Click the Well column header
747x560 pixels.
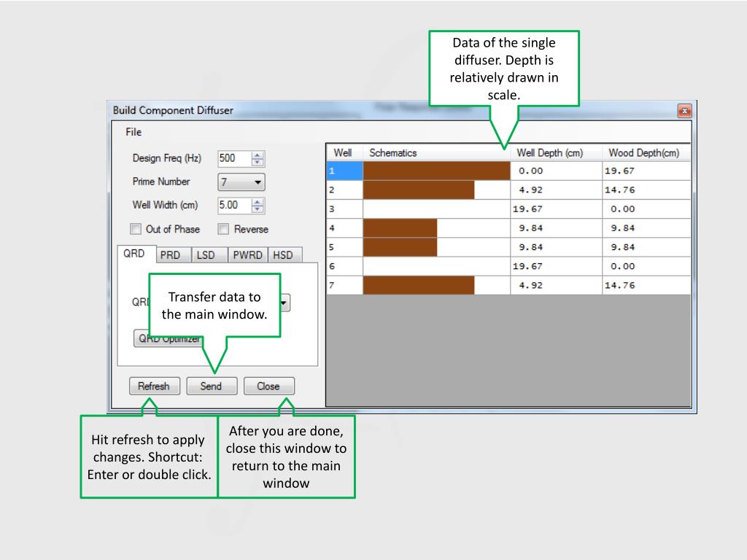344,153
